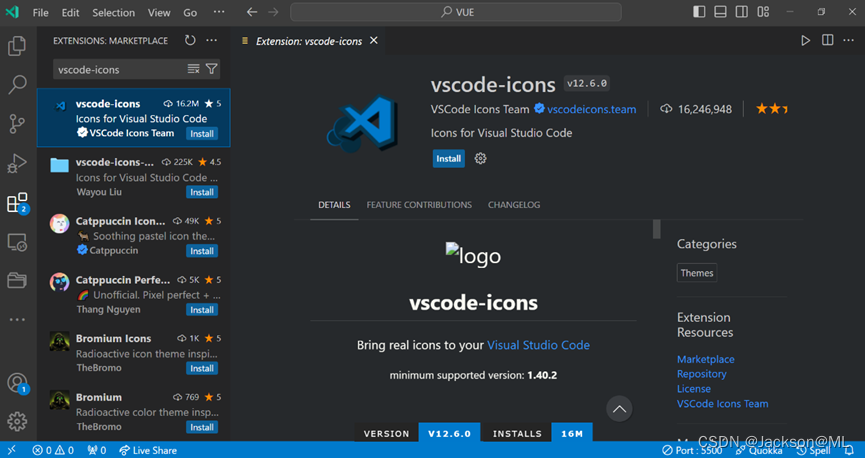Open the Accounts menu icon
This screenshot has height=458, width=865.
pyautogui.click(x=17, y=383)
